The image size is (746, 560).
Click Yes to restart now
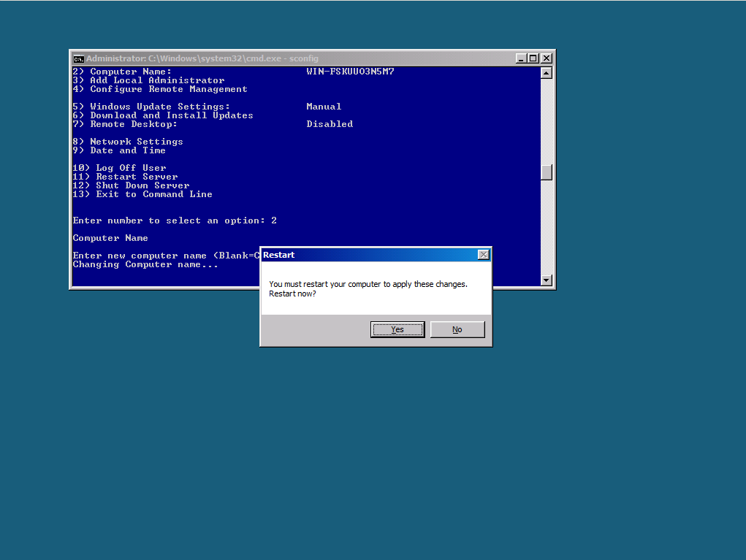click(x=397, y=329)
